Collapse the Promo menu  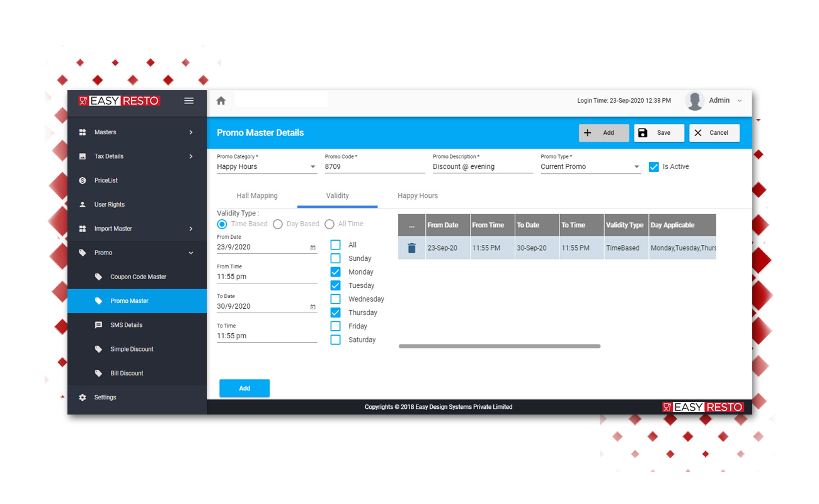point(191,253)
